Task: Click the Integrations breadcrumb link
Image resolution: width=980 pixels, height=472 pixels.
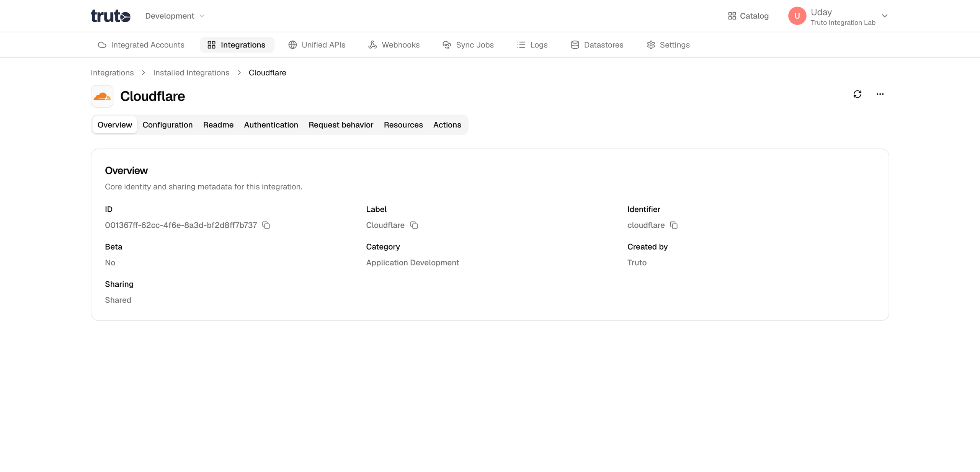Action: point(112,72)
